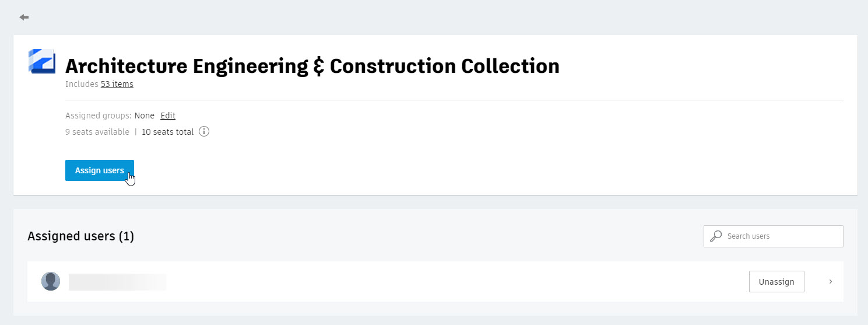Screen dimensions: 868x325
Task: Click the AEC Collection product icon
Action: pyautogui.click(x=42, y=62)
